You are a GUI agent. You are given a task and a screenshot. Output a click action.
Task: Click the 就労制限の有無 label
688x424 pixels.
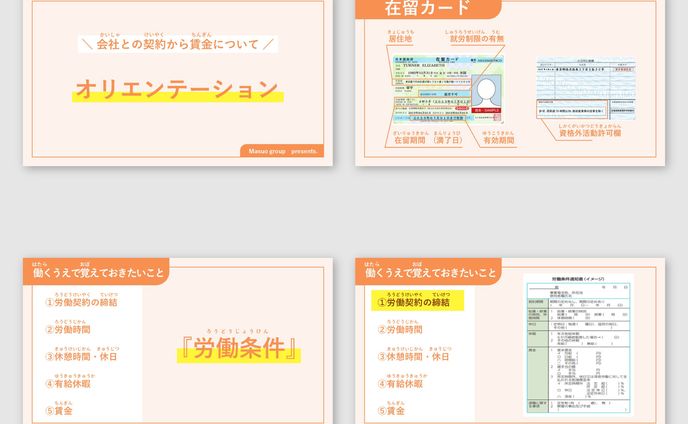tap(476, 39)
